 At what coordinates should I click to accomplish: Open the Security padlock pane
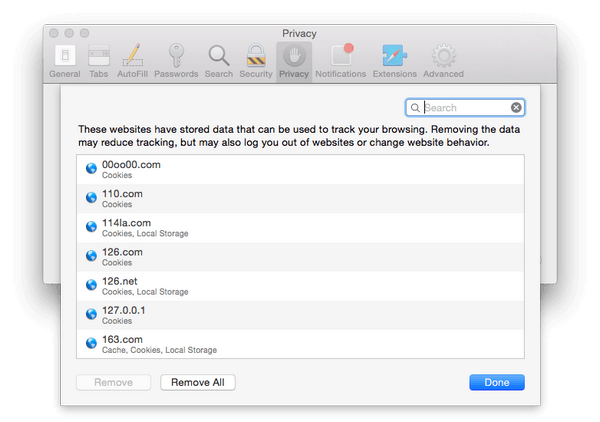tap(255, 60)
